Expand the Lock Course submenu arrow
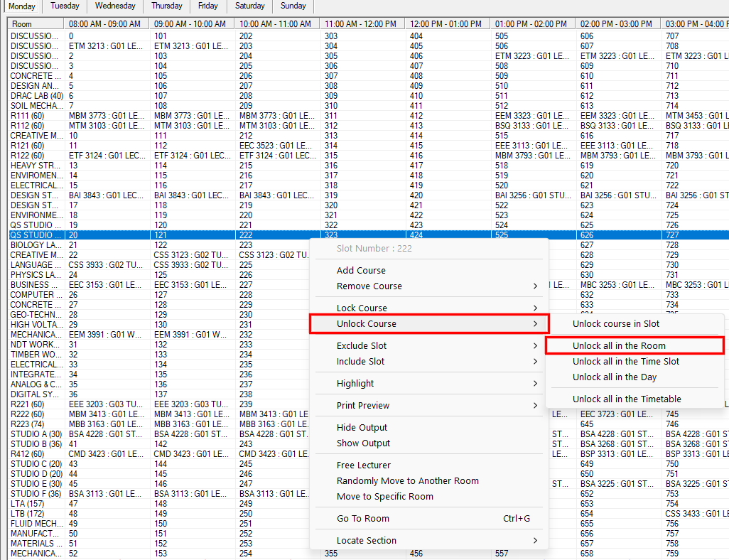This screenshot has height=560, width=729. click(x=535, y=308)
